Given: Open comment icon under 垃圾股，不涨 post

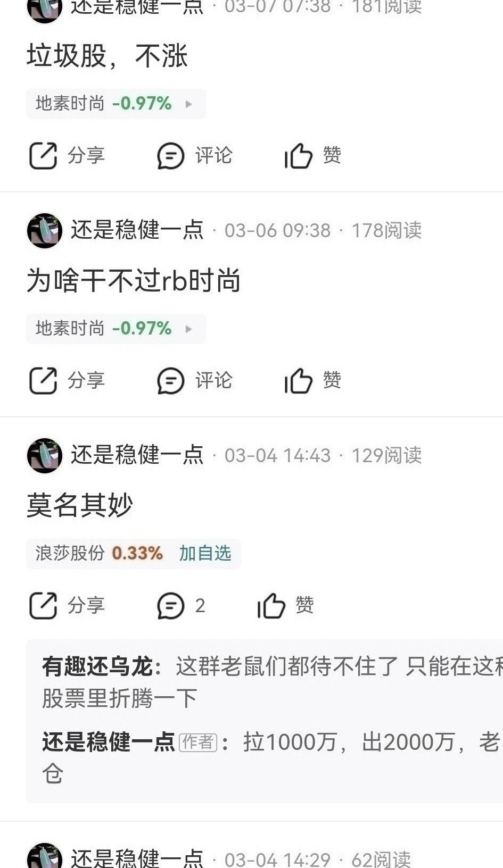Looking at the screenshot, I should (x=170, y=156).
